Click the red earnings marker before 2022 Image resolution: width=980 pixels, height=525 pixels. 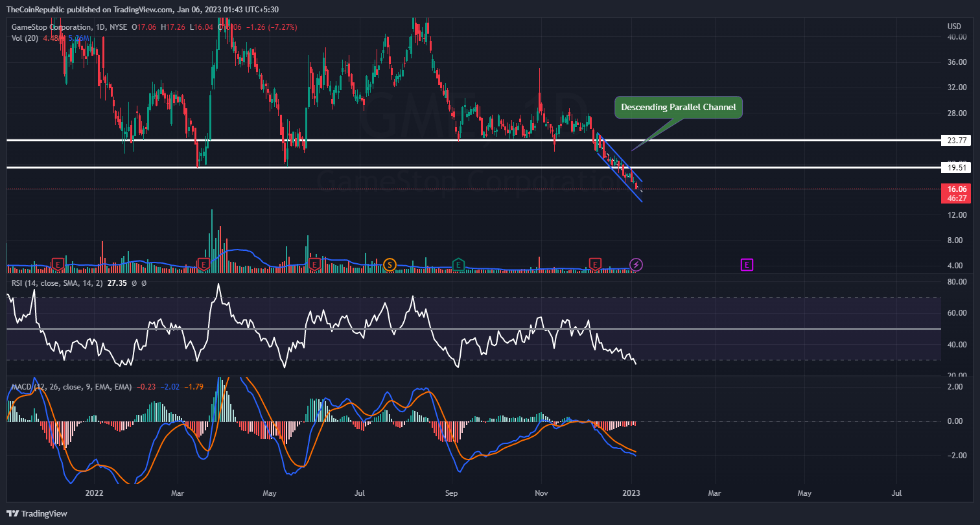tap(58, 264)
